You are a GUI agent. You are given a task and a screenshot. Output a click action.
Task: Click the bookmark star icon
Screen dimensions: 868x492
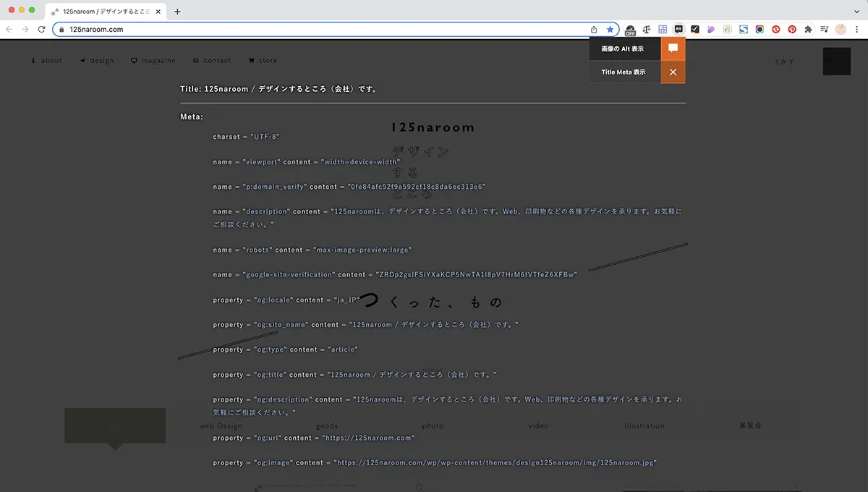pos(610,29)
